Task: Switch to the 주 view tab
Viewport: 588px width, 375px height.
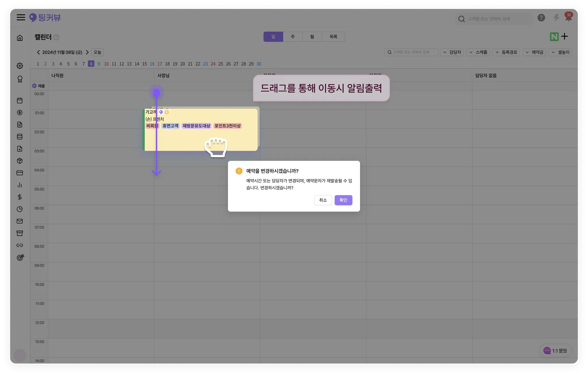Action: click(x=293, y=37)
